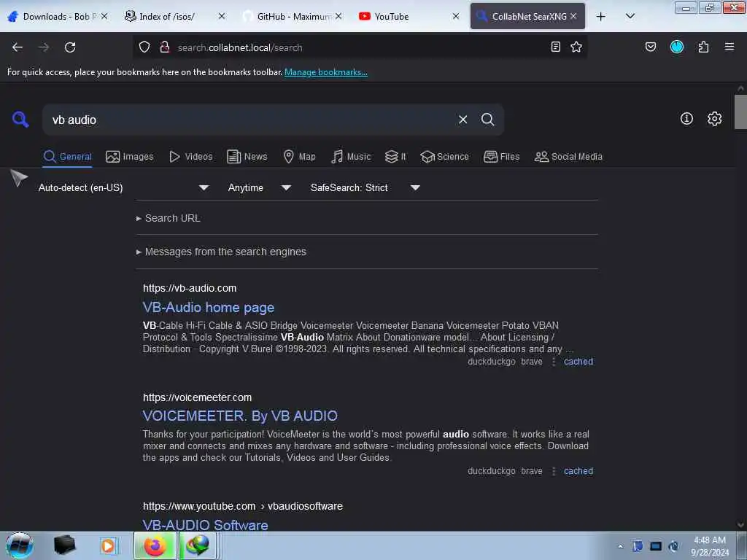Open Firefox from the taskbar
The image size is (747, 560).
click(x=155, y=545)
